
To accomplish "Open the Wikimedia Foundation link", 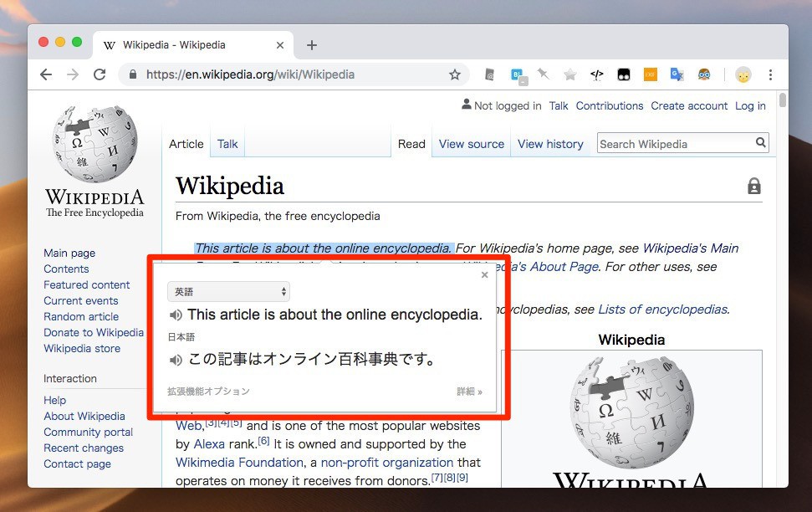I will click(239, 463).
